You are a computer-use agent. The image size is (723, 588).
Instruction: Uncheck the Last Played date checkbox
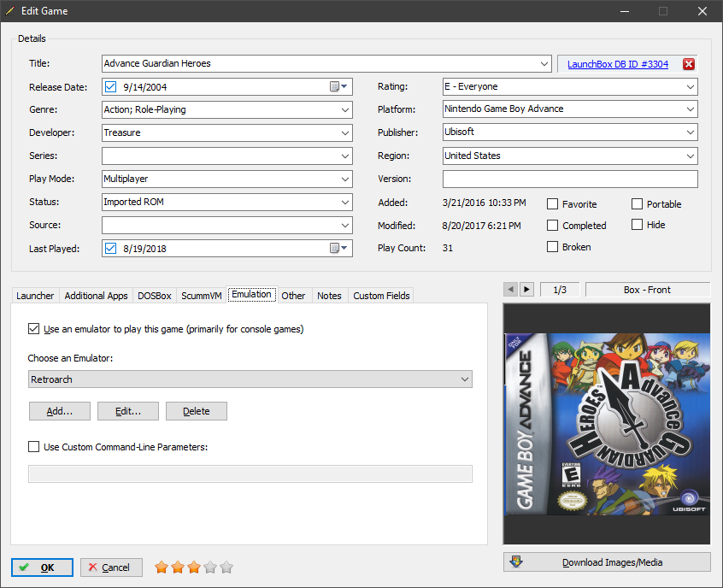coord(110,248)
